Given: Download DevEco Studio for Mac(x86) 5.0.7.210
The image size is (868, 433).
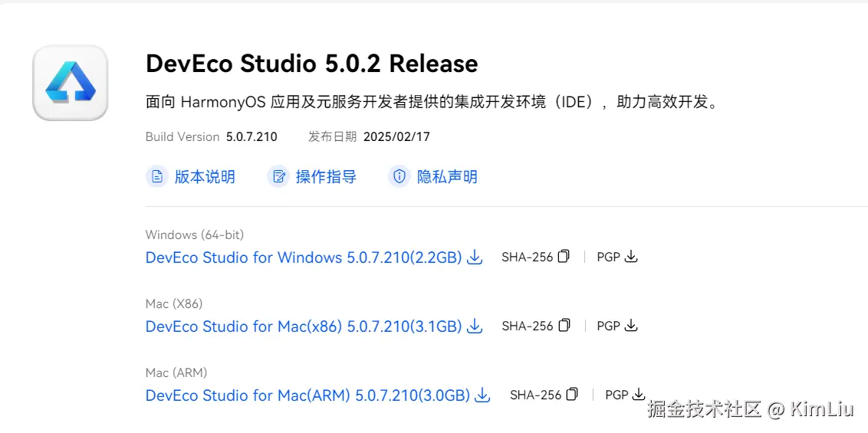Looking at the screenshot, I should point(303,326).
